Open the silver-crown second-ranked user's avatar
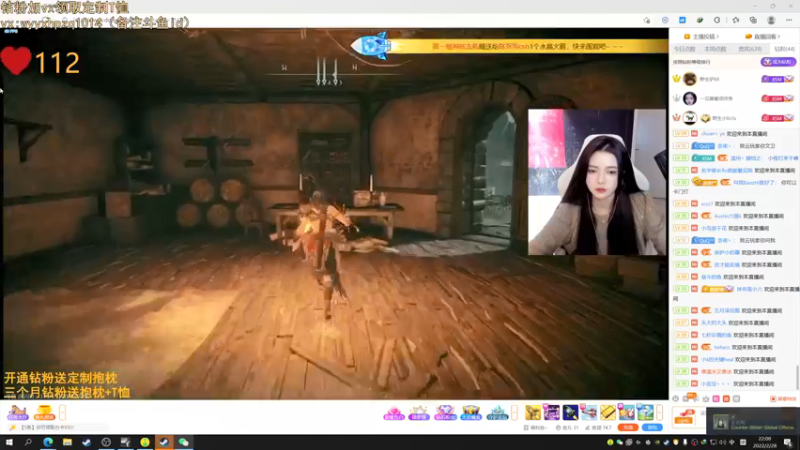Screen dimensions: 800x450 point(690,98)
